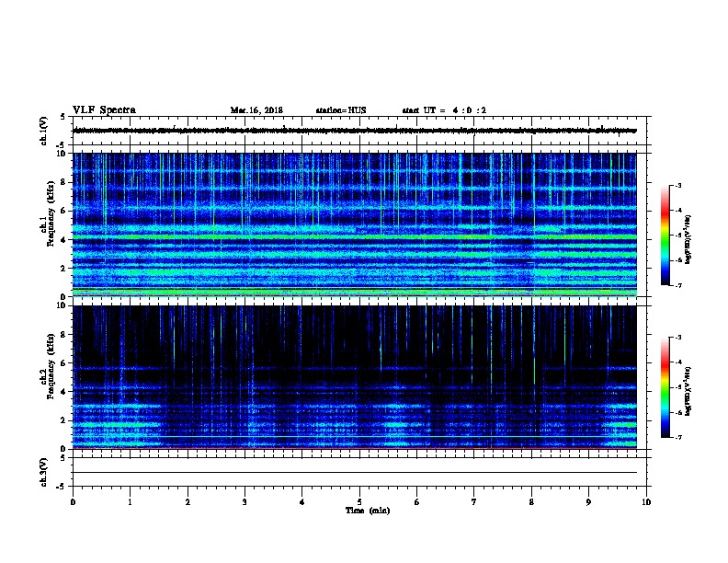Click the "6" kHz tick label on ch.2 frequency axis
This screenshot has width=728, height=563.
(63, 363)
